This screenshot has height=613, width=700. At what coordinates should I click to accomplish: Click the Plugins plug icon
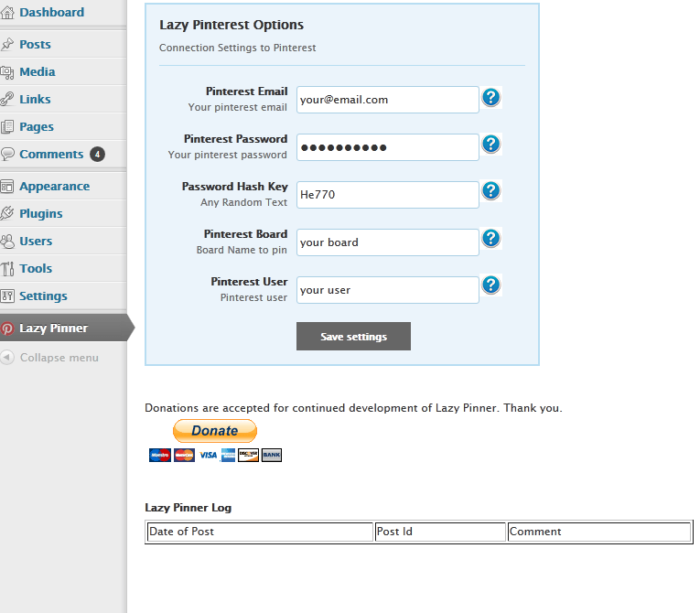click(x=7, y=213)
